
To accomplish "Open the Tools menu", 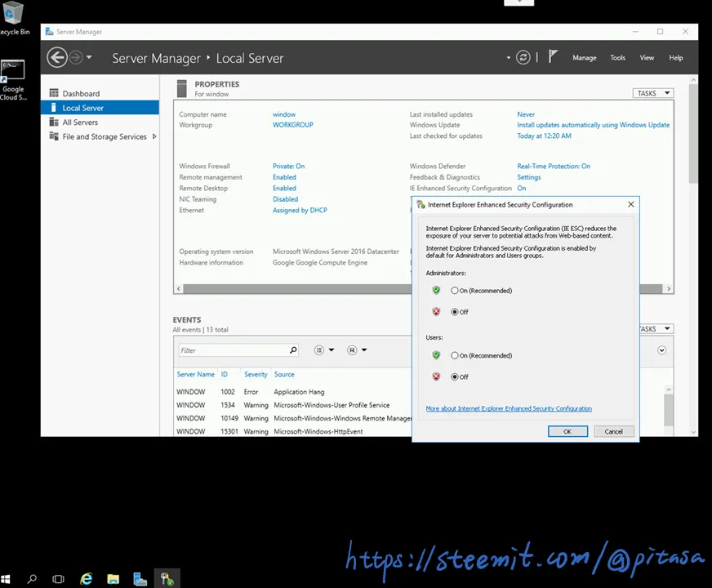I will (x=617, y=58).
